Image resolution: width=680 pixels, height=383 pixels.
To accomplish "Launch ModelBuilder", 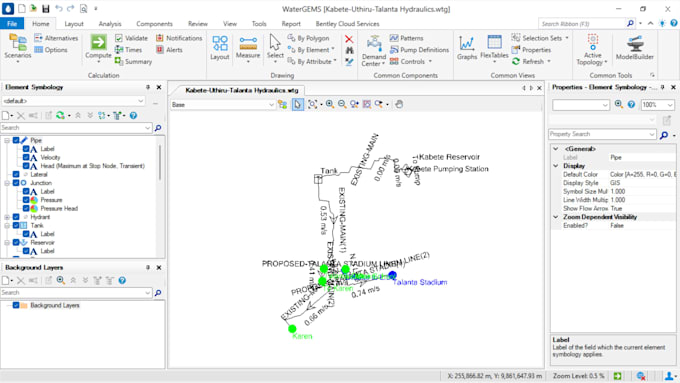I will (x=635, y=48).
